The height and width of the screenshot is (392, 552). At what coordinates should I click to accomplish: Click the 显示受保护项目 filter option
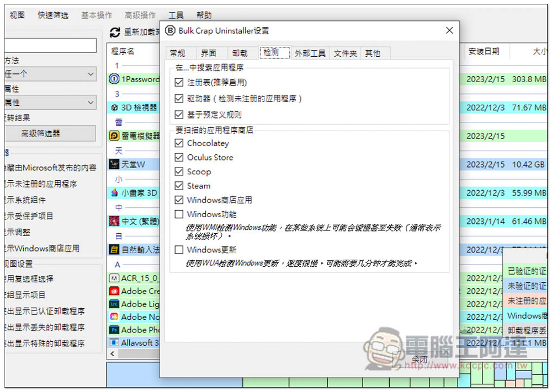point(29,216)
